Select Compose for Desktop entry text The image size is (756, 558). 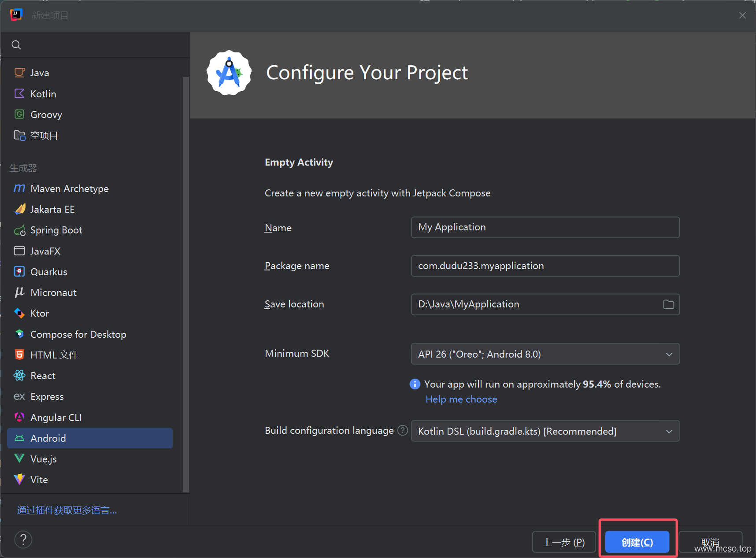pos(78,334)
